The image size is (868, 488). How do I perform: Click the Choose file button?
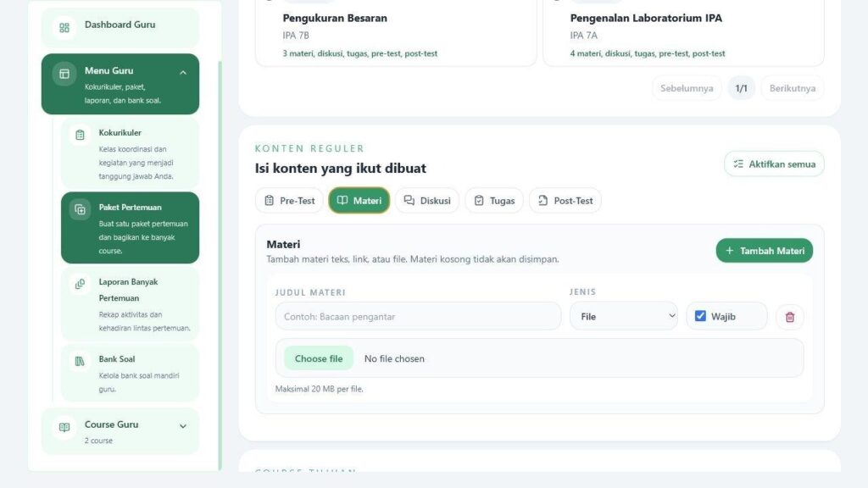319,358
